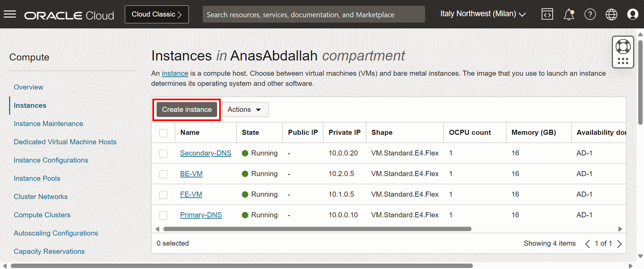
Task: Click the table horizontal scrollbar thumb
Action: click(x=317, y=229)
